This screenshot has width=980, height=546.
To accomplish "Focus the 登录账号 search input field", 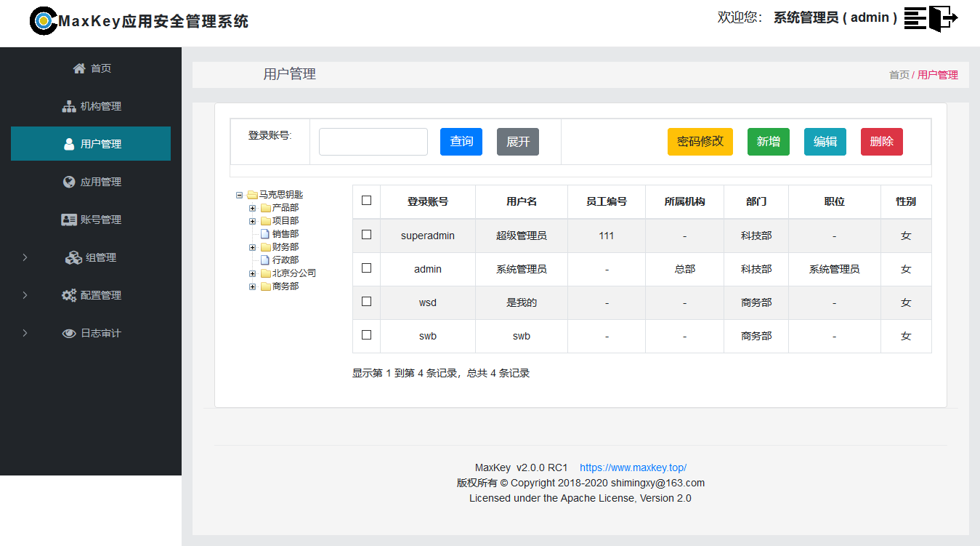I will tap(373, 142).
